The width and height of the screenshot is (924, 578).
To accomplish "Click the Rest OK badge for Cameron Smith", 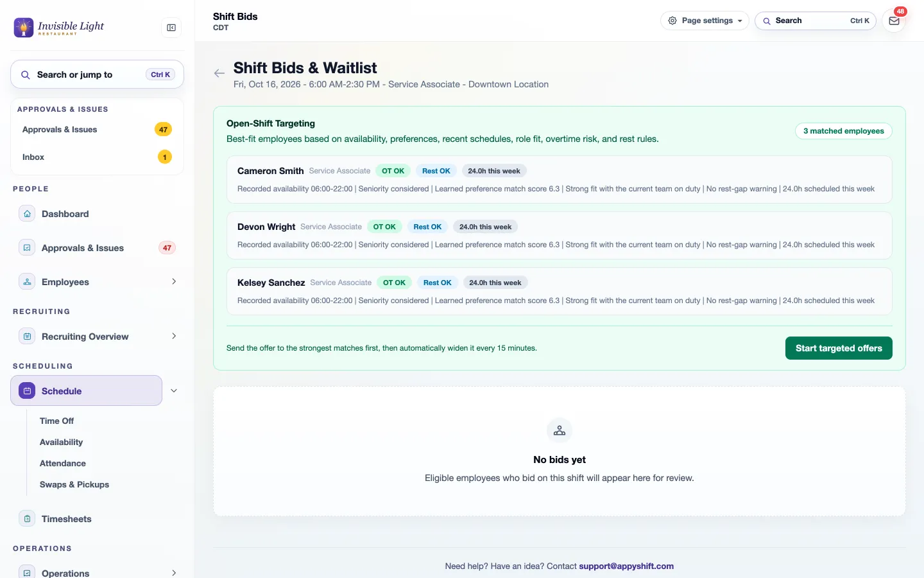I will [x=436, y=171].
